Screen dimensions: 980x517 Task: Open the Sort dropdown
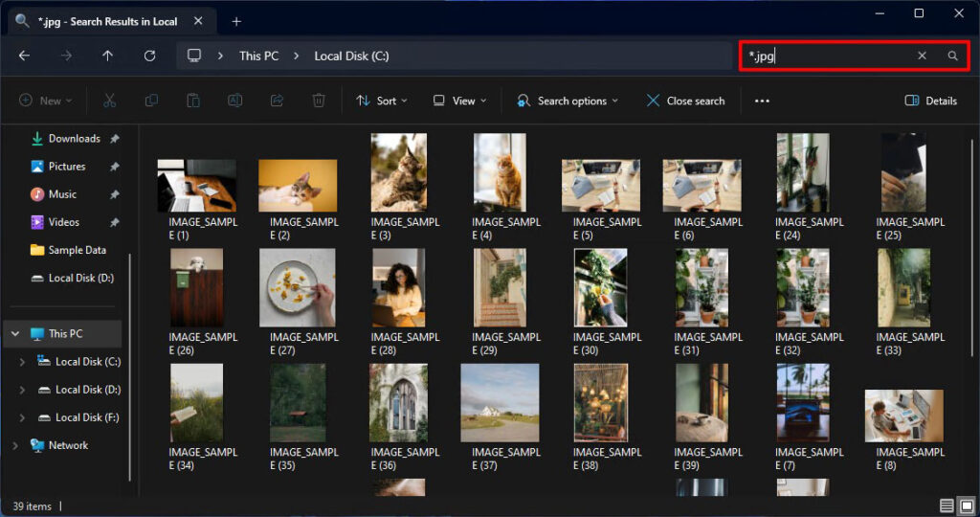[381, 101]
